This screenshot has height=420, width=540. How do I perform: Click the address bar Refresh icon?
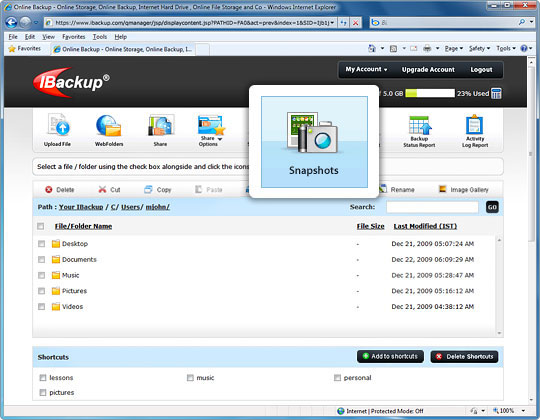coord(343,23)
